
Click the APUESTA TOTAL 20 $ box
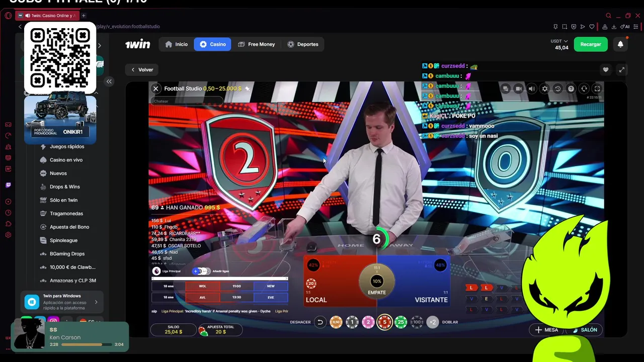point(220,329)
